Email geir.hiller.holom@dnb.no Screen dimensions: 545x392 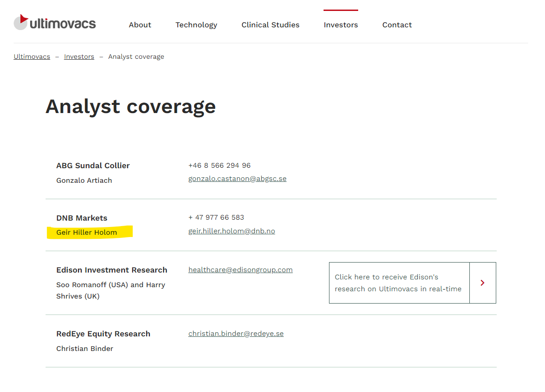pos(231,231)
